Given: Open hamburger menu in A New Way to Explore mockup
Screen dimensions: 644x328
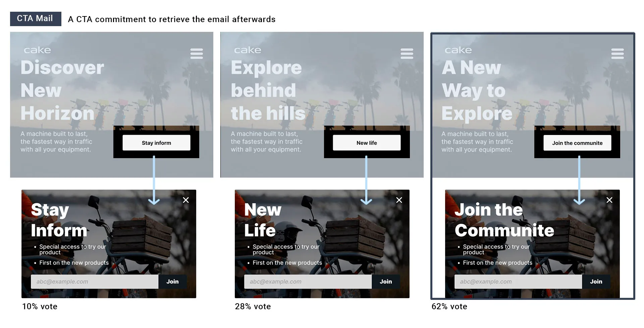Looking at the screenshot, I should 618,54.
